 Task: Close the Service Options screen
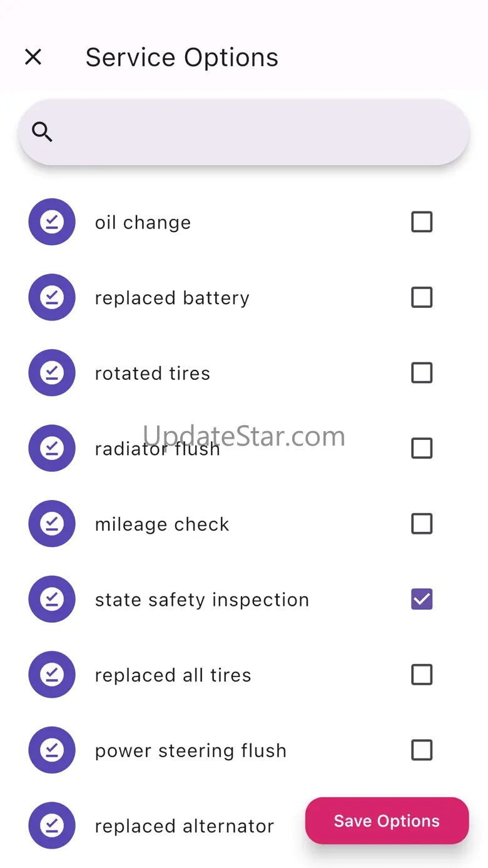(x=33, y=58)
